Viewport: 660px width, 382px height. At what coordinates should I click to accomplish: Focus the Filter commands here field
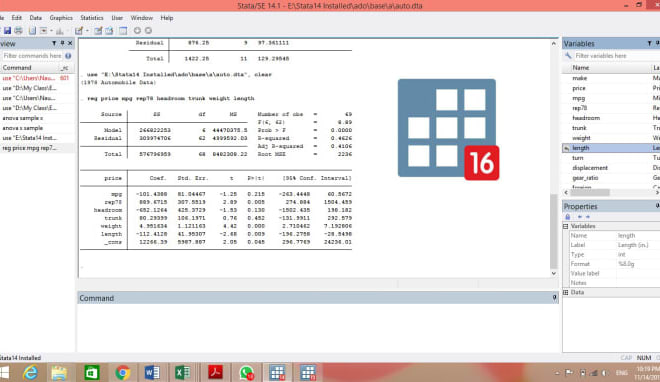[32, 56]
